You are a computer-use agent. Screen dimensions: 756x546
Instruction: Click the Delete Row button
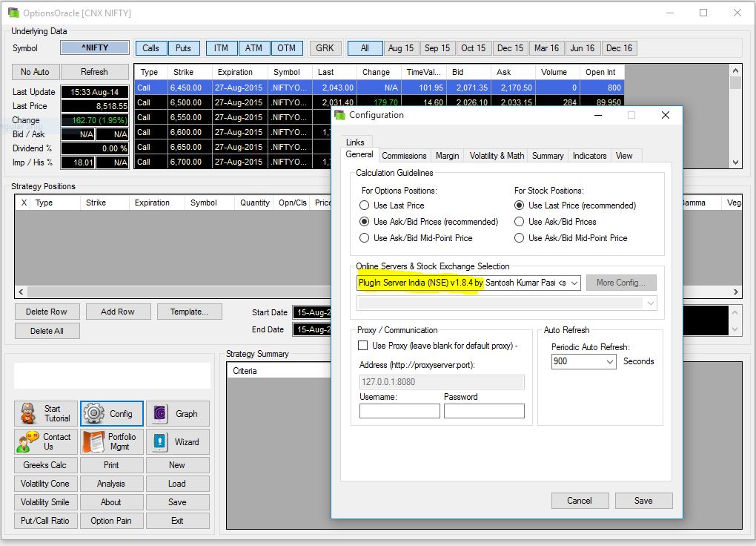[47, 312]
